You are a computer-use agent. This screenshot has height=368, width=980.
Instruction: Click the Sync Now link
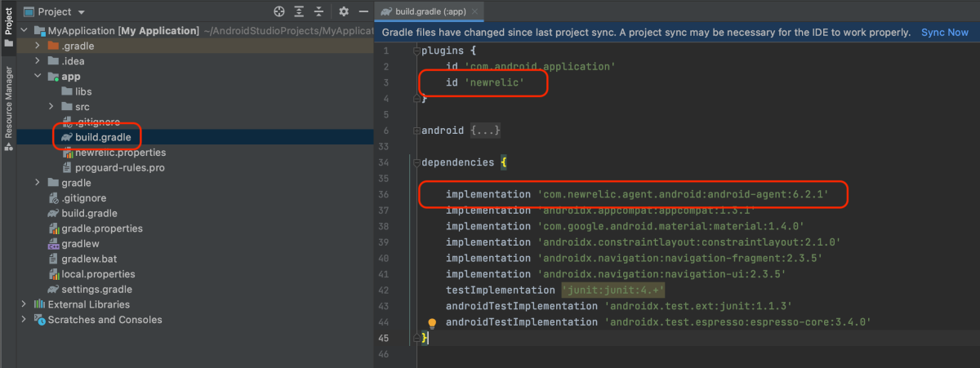tap(944, 33)
